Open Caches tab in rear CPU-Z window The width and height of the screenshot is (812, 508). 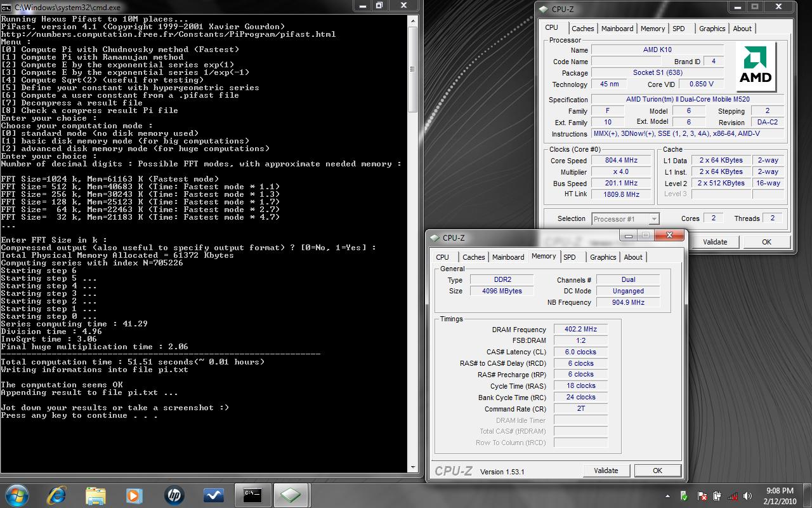click(x=582, y=29)
